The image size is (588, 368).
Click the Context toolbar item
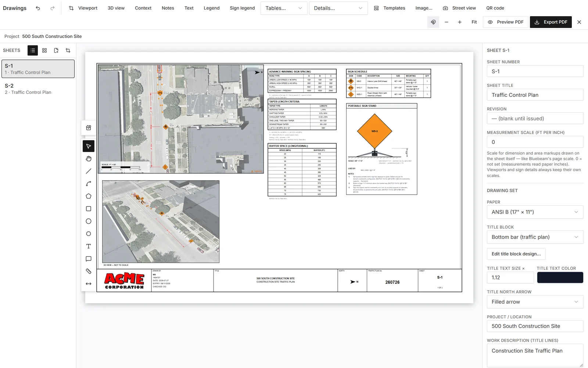143,8
